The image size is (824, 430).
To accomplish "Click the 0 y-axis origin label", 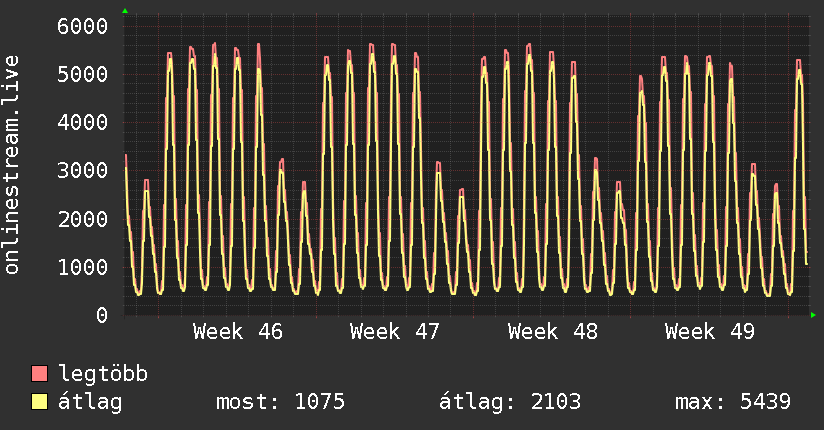I will [x=101, y=315].
